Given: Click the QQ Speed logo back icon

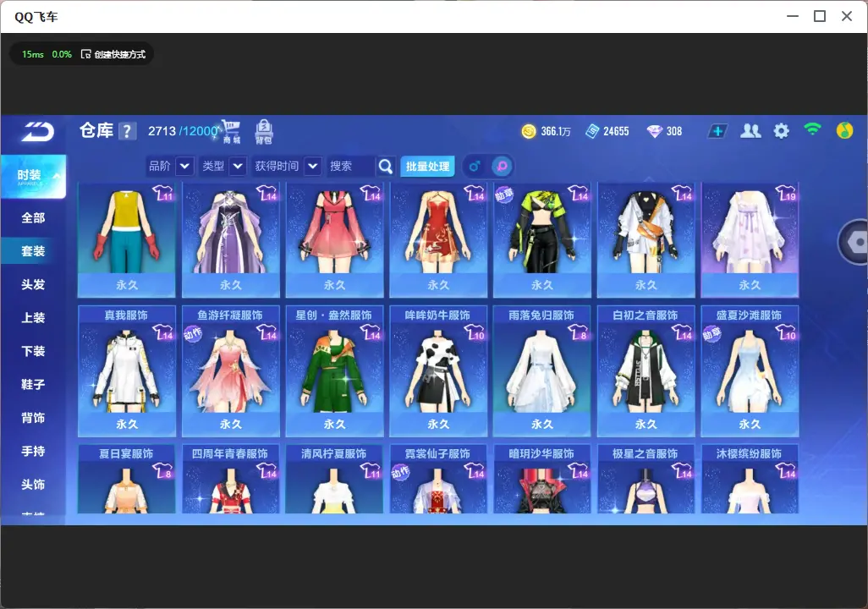Looking at the screenshot, I should pos(37,132).
